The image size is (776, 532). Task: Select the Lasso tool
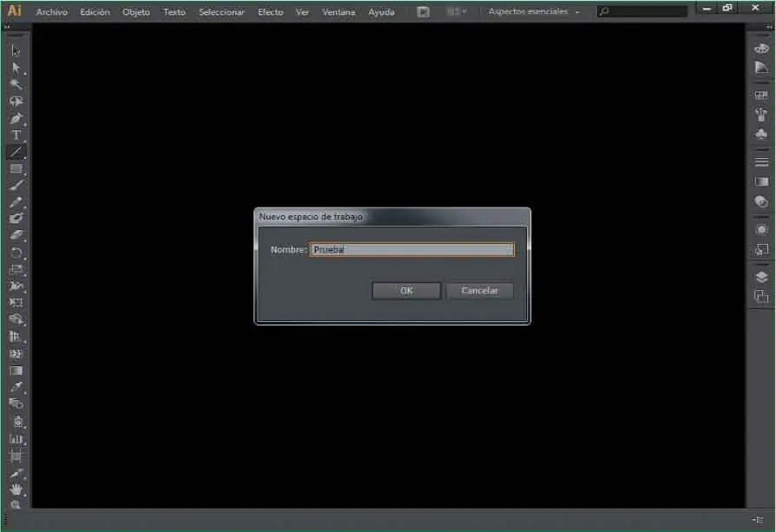click(x=16, y=101)
